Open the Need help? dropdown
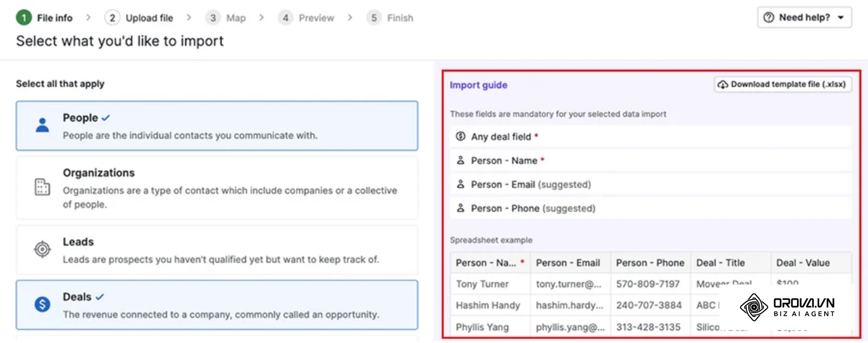This screenshot has height=343, width=868. coord(804,17)
